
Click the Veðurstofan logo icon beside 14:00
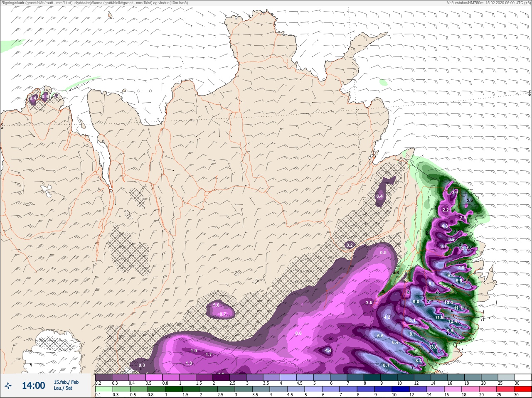tap(8, 386)
